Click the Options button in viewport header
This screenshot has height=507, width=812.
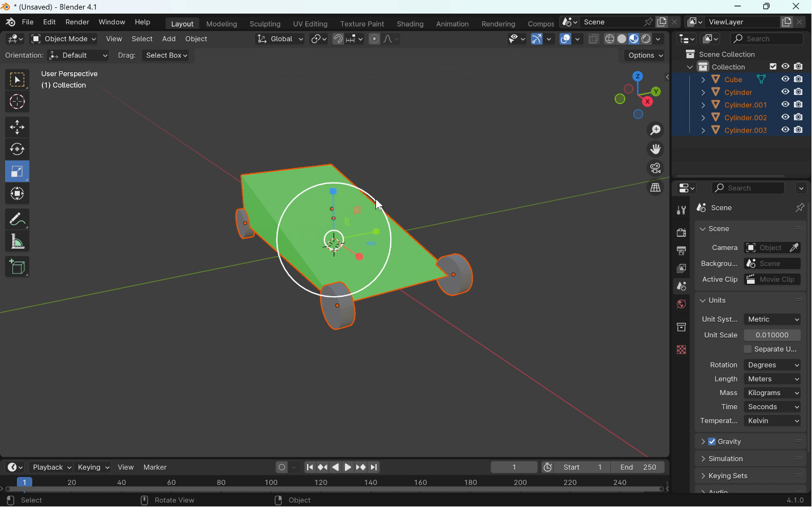(646, 55)
